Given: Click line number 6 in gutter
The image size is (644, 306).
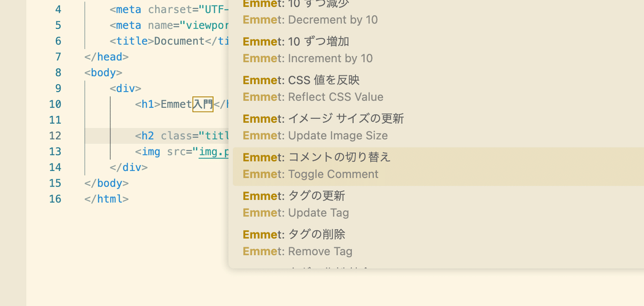Looking at the screenshot, I should pyautogui.click(x=58, y=41).
